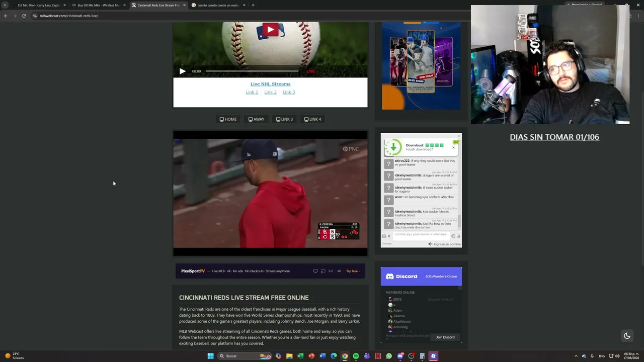Viewport: 644px width, 362px height.
Task: Click the sports teams ad banner
Action: click(421, 66)
